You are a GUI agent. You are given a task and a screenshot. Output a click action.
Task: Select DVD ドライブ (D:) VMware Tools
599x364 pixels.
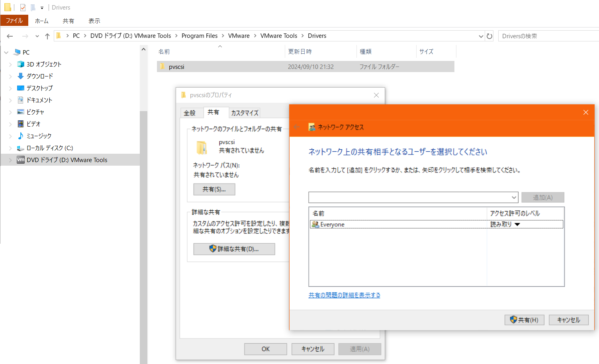coord(67,160)
